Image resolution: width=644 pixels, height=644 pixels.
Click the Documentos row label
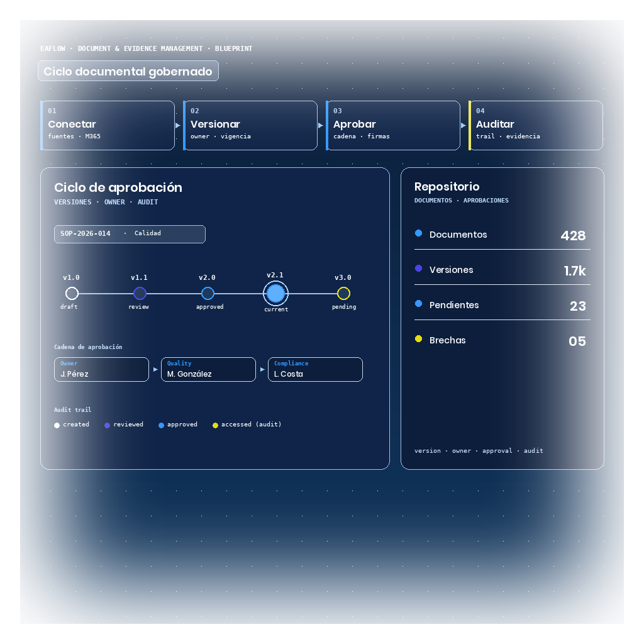[458, 235]
